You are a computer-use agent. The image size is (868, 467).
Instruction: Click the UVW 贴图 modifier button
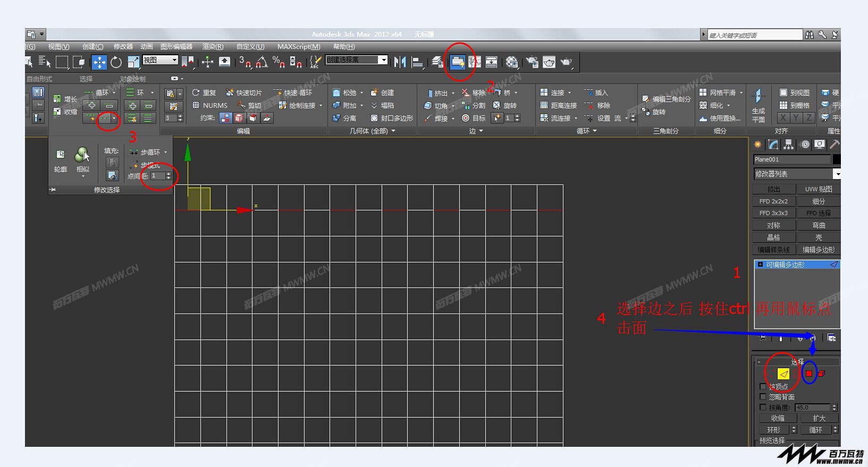pyautogui.click(x=819, y=189)
